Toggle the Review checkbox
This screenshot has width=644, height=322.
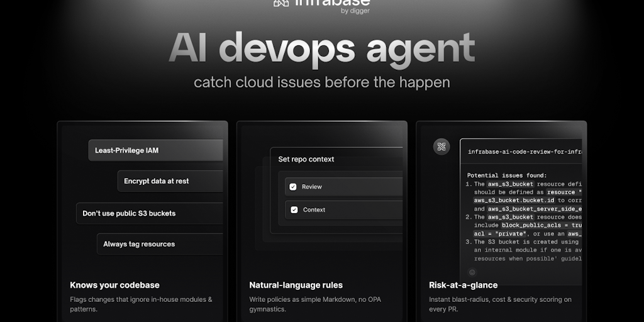click(x=293, y=187)
